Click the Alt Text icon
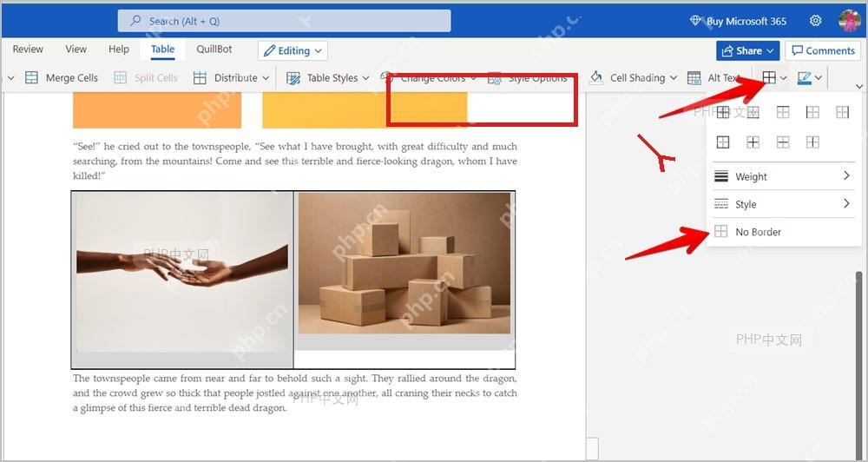 point(694,77)
